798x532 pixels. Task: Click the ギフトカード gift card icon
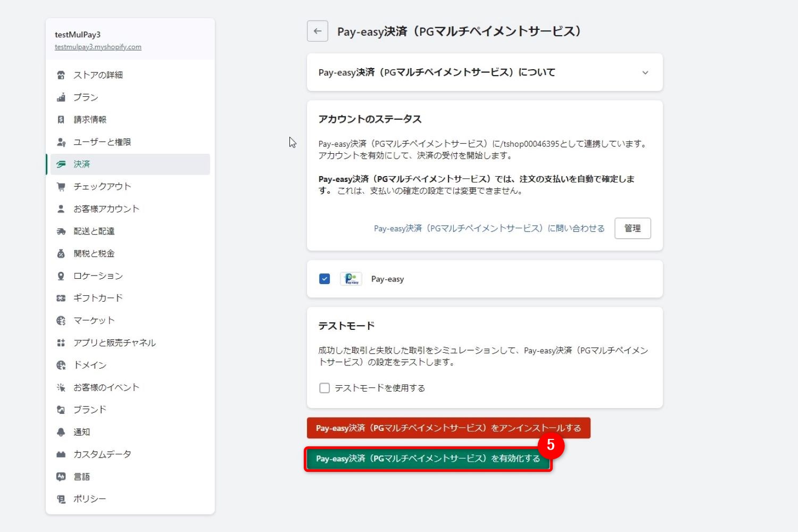[61, 297]
